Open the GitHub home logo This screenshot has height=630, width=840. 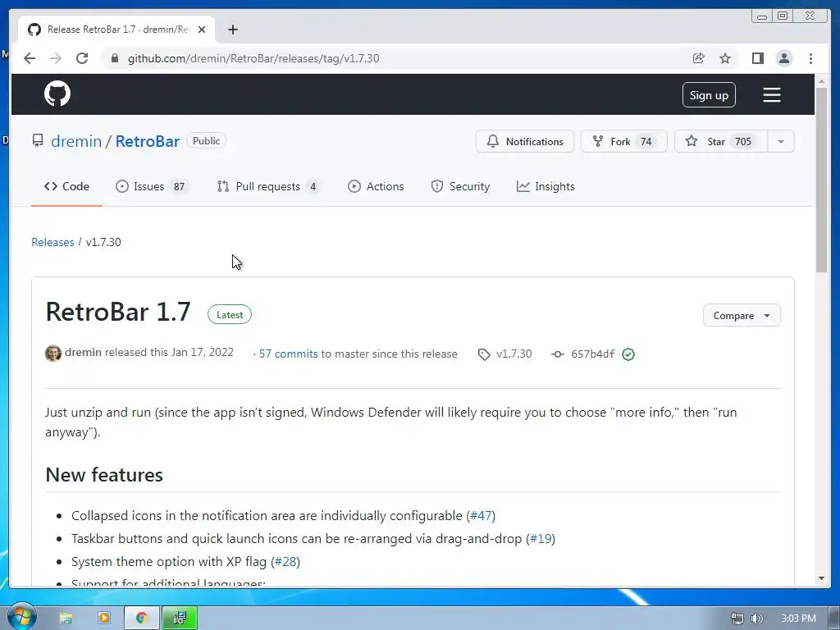(x=57, y=94)
